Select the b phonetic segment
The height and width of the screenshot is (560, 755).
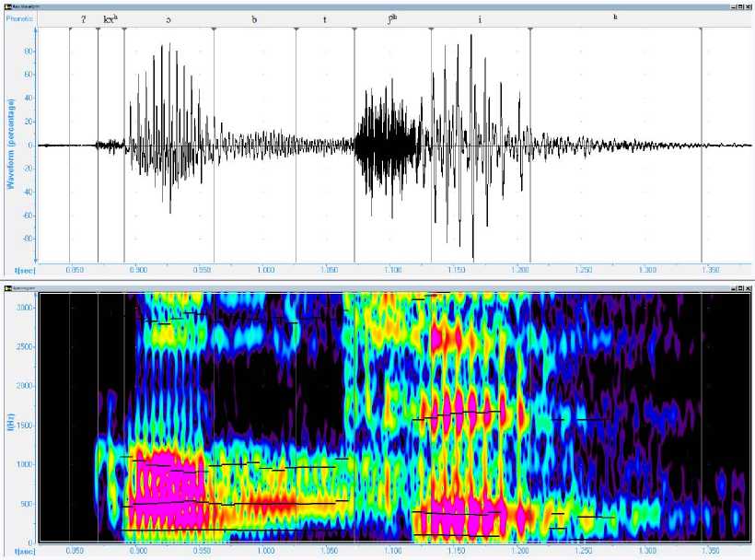255,18
